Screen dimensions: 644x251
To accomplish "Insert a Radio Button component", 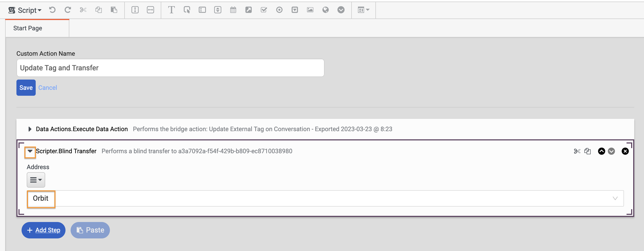I will click(x=279, y=10).
